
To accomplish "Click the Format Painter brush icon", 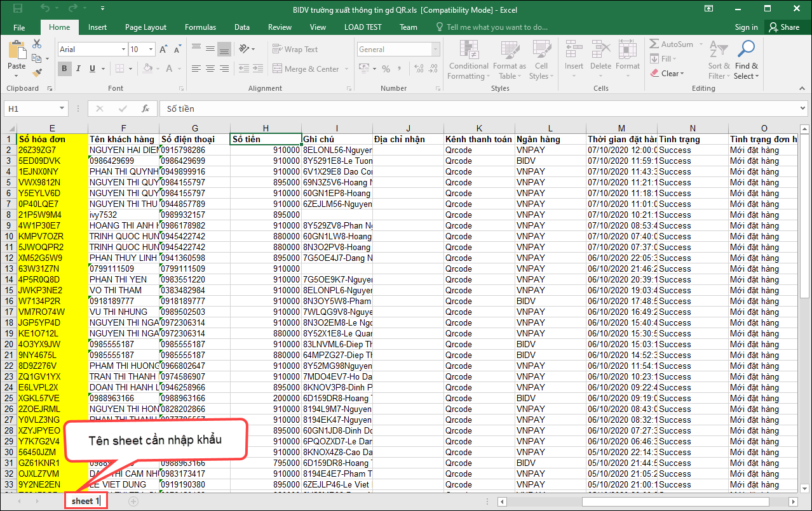I will [37, 73].
